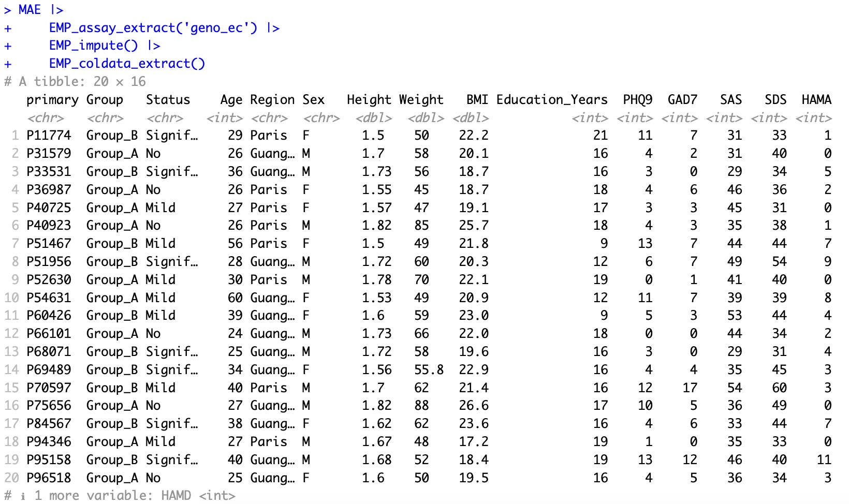Click the HAMA column header

tap(816, 99)
